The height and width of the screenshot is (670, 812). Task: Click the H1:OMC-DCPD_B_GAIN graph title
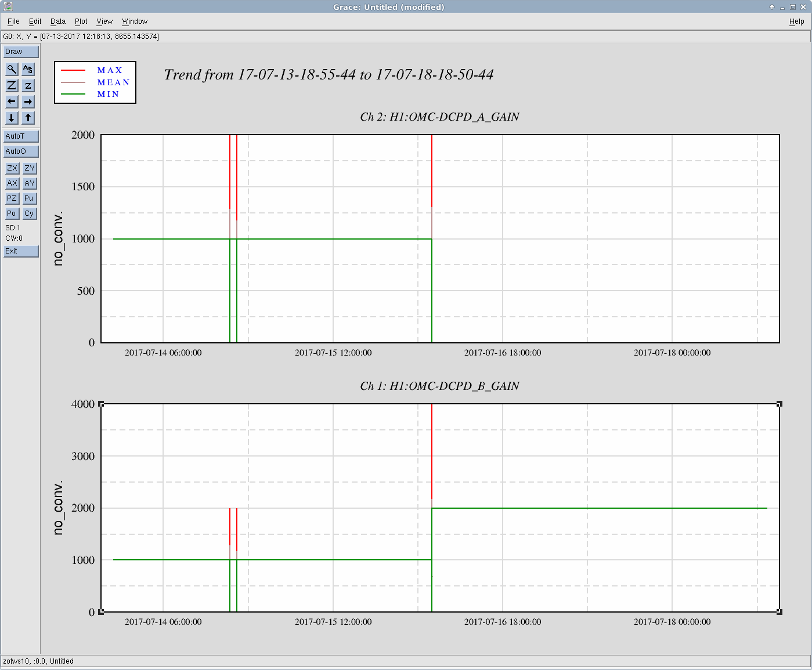click(x=439, y=386)
